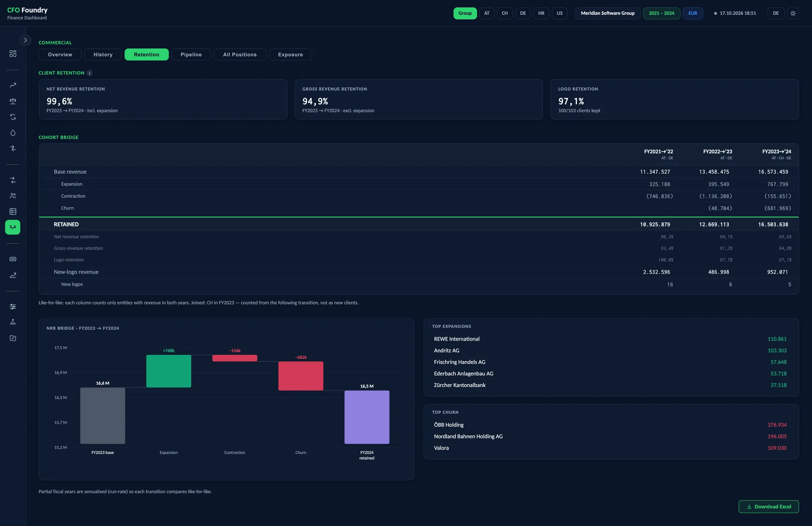Click the FY2022→'23 column header

tap(718, 154)
